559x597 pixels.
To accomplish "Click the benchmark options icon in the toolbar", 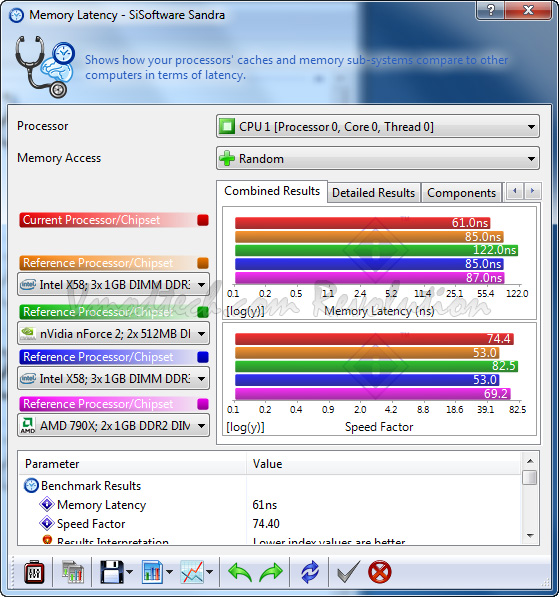I will [x=34, y=572].
